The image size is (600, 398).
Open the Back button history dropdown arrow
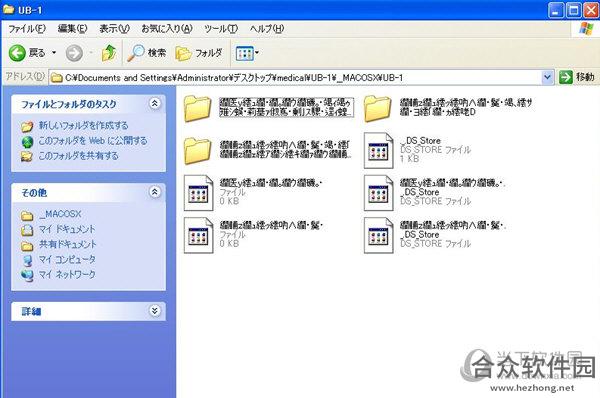click(x=54, y=53)
